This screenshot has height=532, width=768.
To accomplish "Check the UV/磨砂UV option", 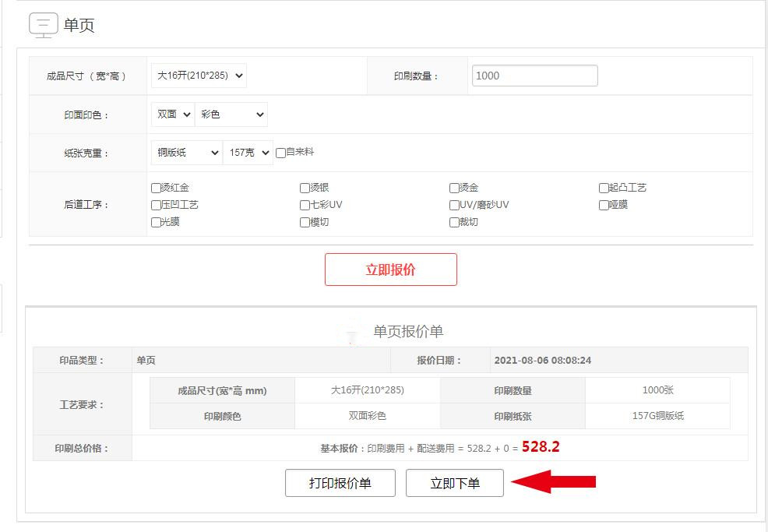I will coord(454,206).
